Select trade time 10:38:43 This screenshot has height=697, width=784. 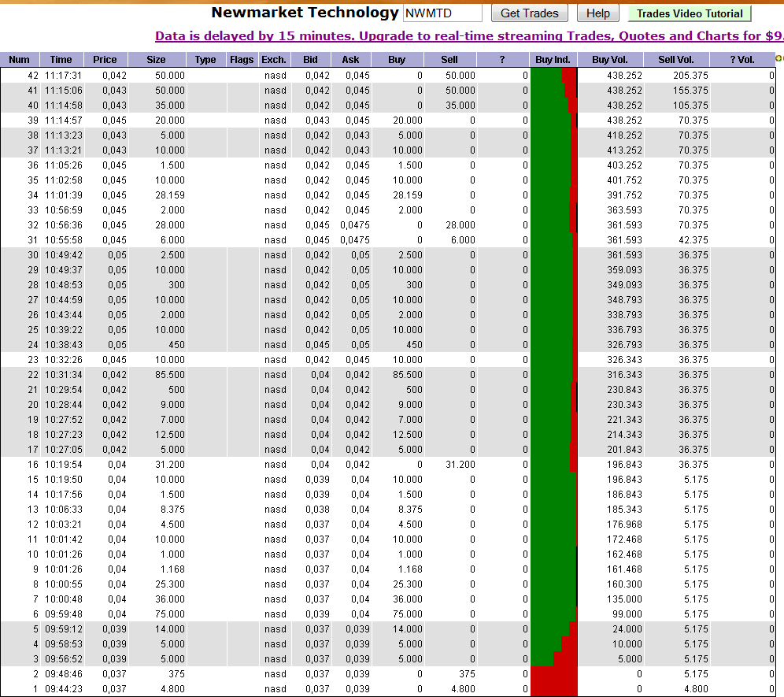(63, 345)
